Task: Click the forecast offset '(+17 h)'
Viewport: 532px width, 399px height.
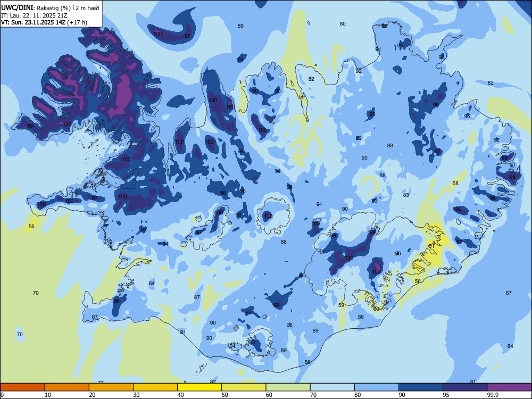Action: point(77,22)
